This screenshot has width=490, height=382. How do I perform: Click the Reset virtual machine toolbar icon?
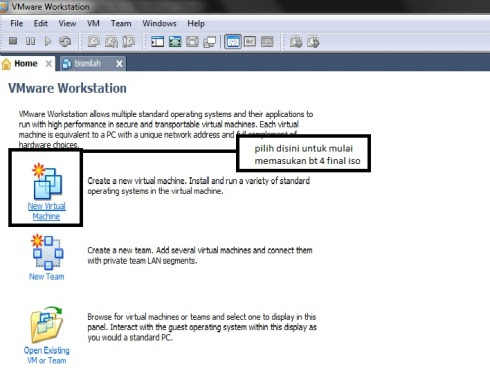[65, 41]
